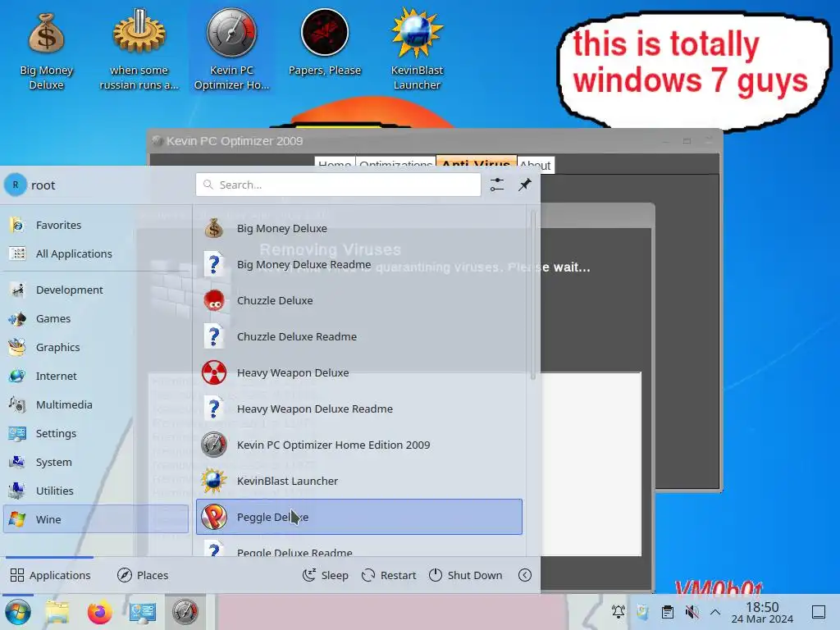Click the Windows start orb button
Image resolution: width=840 pixels, height=630 pixels.
pos(18,612)
